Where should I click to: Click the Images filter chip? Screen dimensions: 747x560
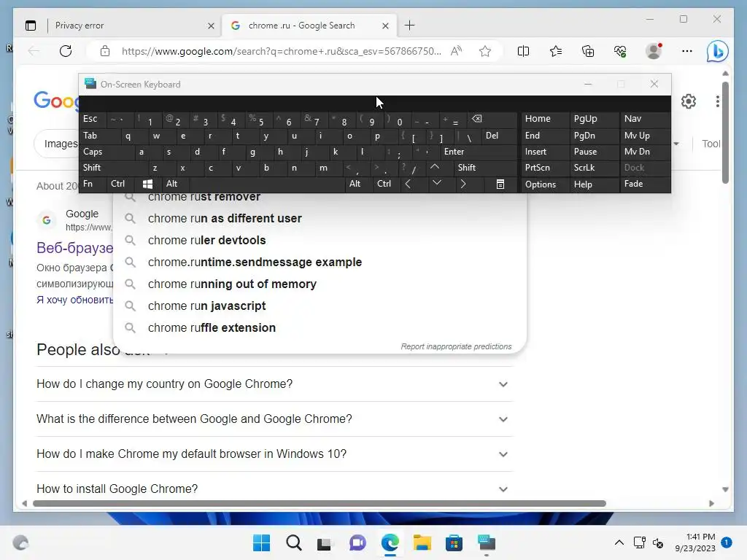click(x=57, y=144)
